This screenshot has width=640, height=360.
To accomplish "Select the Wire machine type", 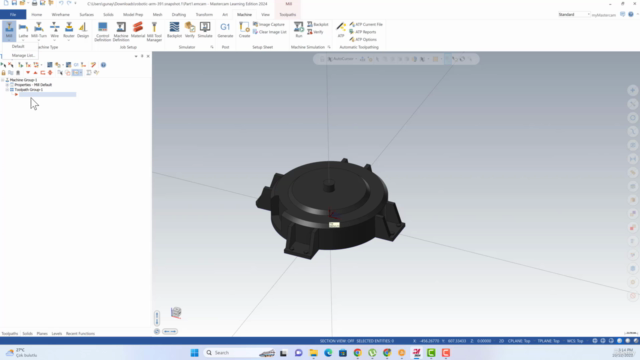I will pyautogui.click(x=54, y=31).
